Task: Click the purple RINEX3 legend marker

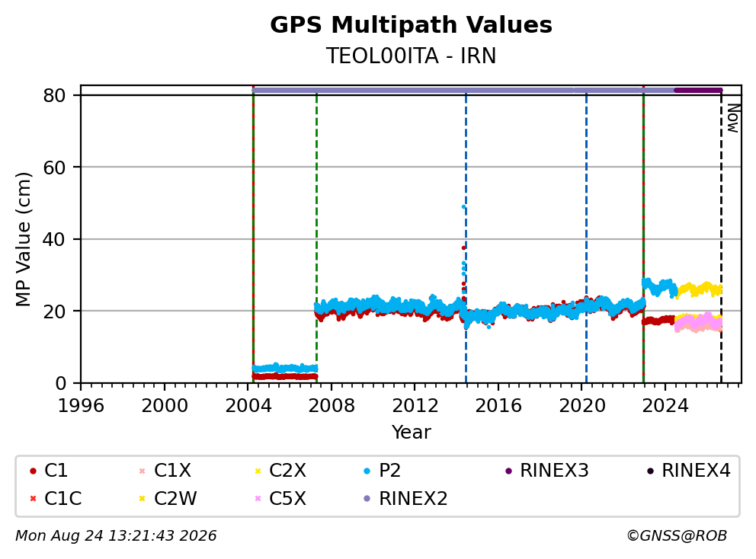Action: tap(508, 471)
